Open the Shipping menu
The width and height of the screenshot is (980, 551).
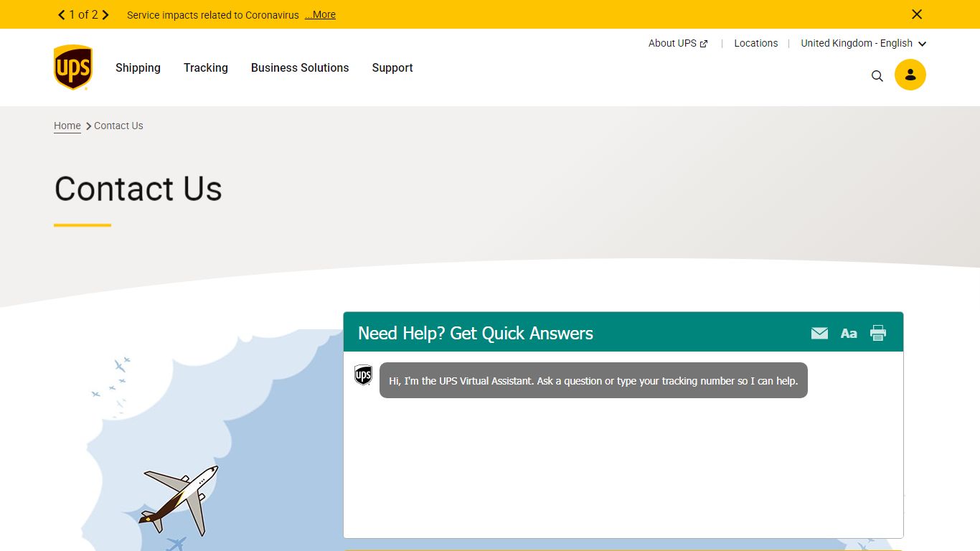[138, 67]
